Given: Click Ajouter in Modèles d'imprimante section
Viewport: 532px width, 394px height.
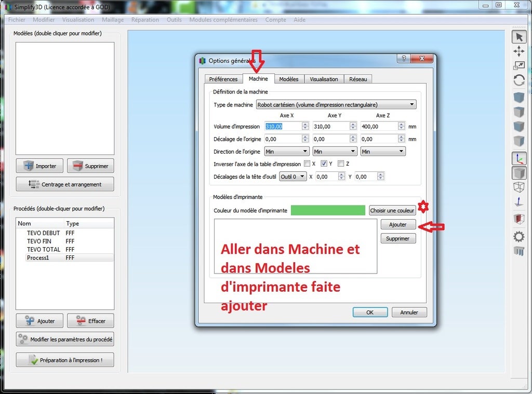Looking at the screenshot, I should pos(398,224).
